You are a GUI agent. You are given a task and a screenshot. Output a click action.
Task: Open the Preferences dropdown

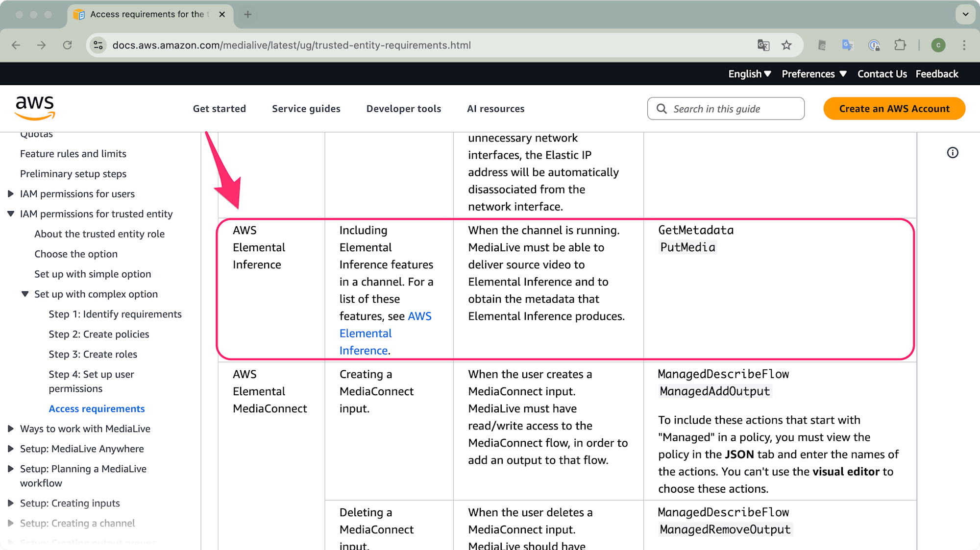click(813, 74)
